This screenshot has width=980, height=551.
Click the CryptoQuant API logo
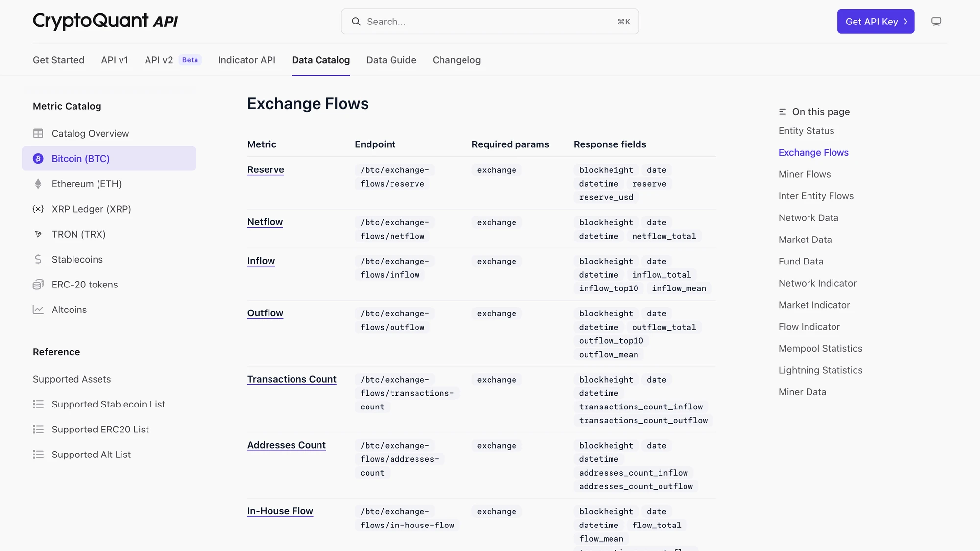pyautogui.click(x=105, y=21)
